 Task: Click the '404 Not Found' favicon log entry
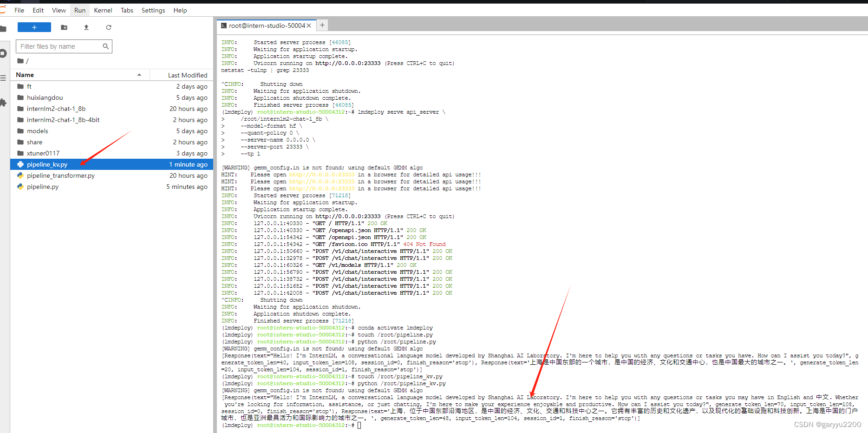424,244
